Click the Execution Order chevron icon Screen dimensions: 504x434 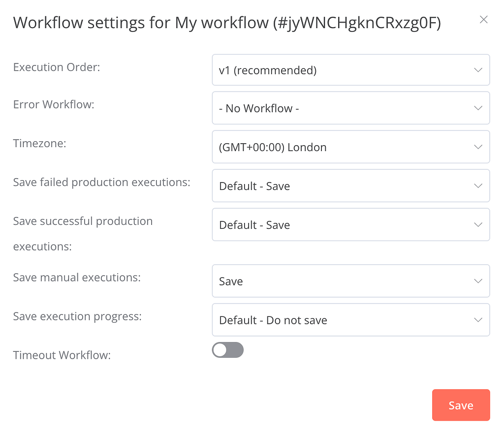(x=478, y=70)
